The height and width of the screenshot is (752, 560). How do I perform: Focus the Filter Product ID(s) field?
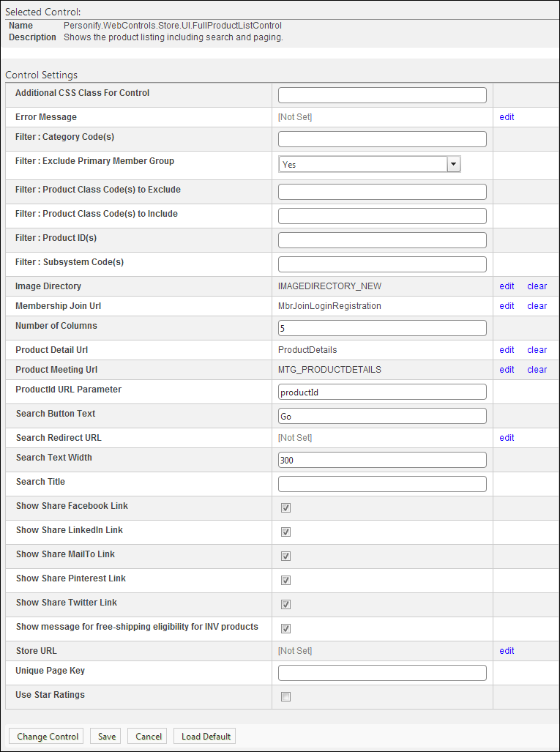coord(382,240)
